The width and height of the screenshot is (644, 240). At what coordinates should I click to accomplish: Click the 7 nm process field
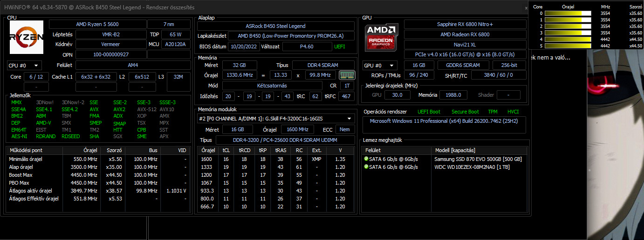point(169,24)
